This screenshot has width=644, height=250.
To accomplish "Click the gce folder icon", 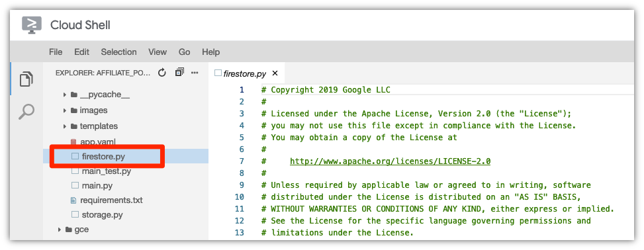I will (x=69, y=229).
